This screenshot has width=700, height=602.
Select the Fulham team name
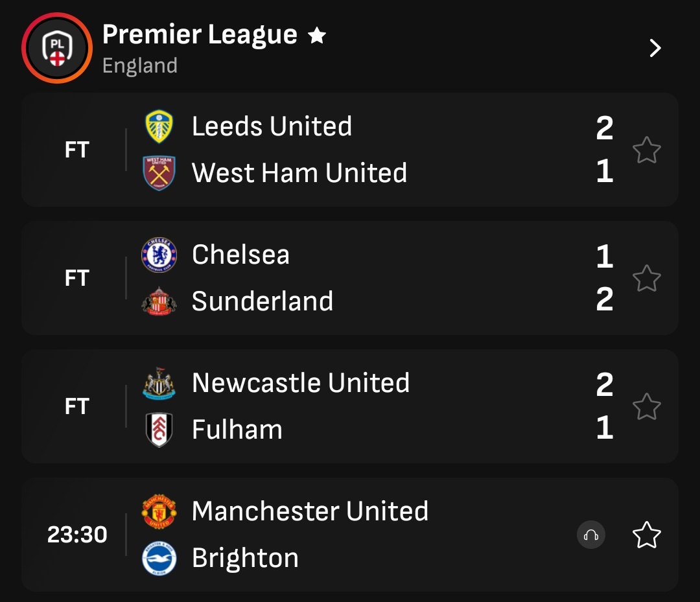point(237,430)
